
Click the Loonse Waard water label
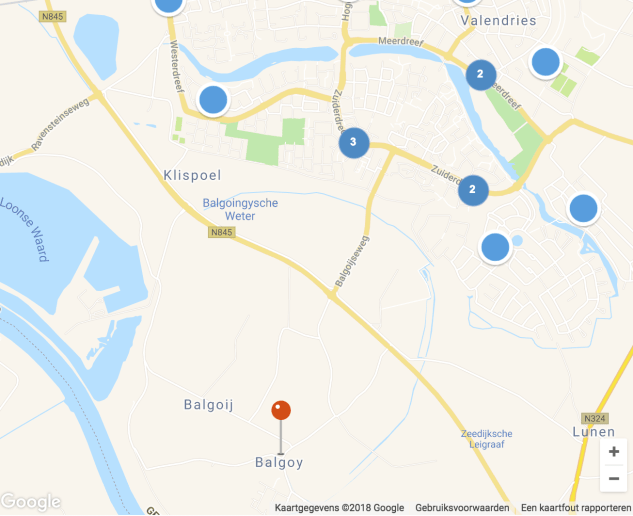tap(25, 229)
